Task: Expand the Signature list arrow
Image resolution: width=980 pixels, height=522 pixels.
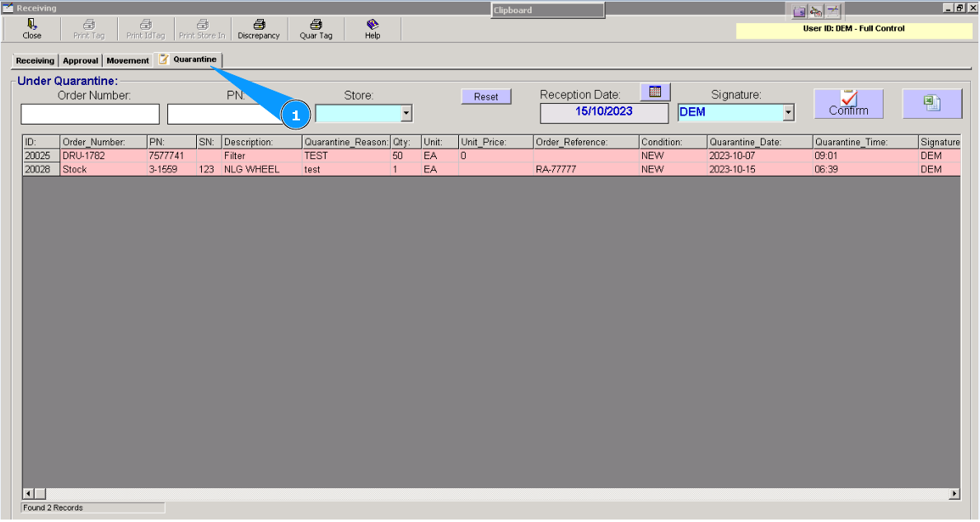Action: coord(786,112)
